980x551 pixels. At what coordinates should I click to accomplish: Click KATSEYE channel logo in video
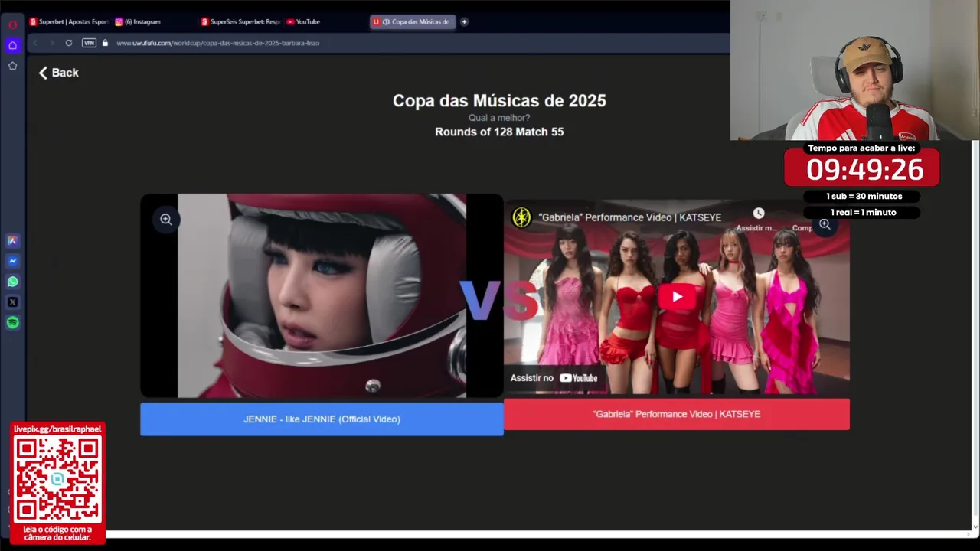pyautogui.click(x=521, y=217)
